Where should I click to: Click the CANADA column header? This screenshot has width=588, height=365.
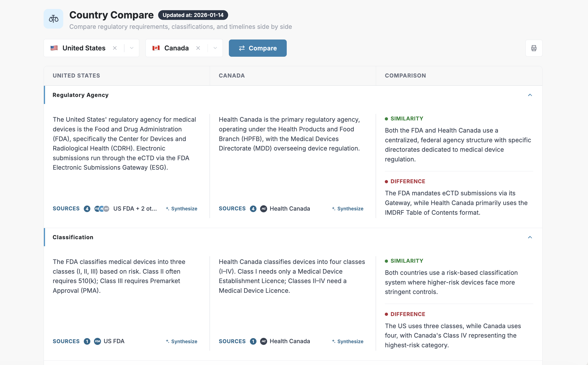click(232, 76)
